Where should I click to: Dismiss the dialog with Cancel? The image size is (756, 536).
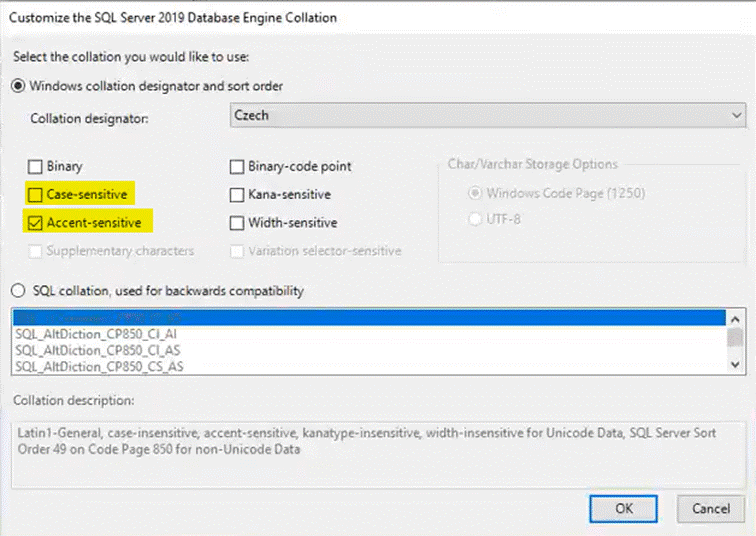(711, 509)
